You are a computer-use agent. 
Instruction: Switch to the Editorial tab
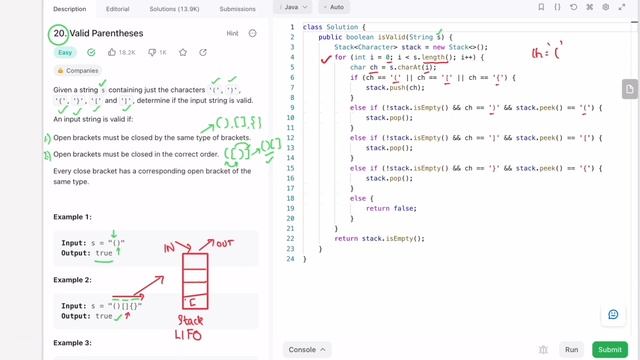tap(118, 9)
